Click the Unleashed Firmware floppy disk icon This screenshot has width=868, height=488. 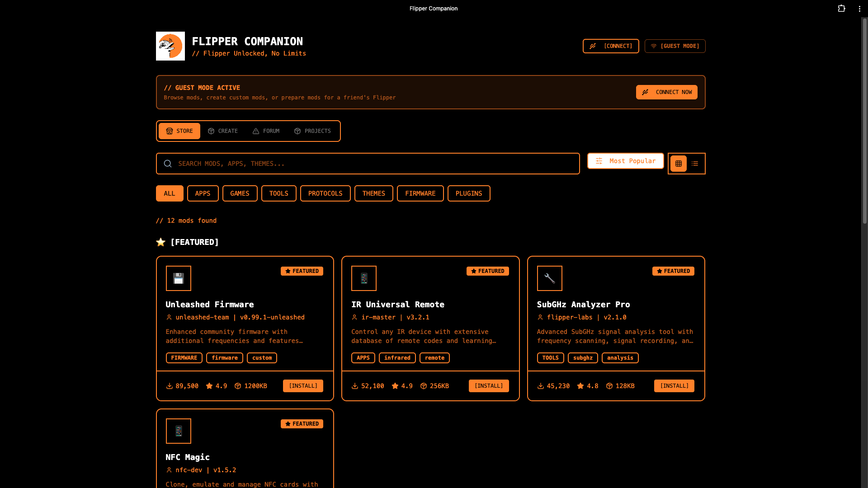point(179,278)
